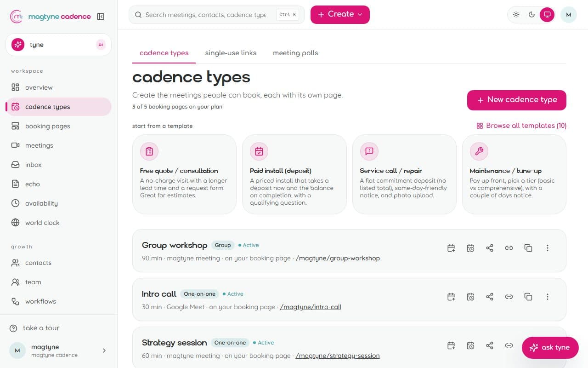Collapse the sidebar panel icon

(x=101, y=17)
